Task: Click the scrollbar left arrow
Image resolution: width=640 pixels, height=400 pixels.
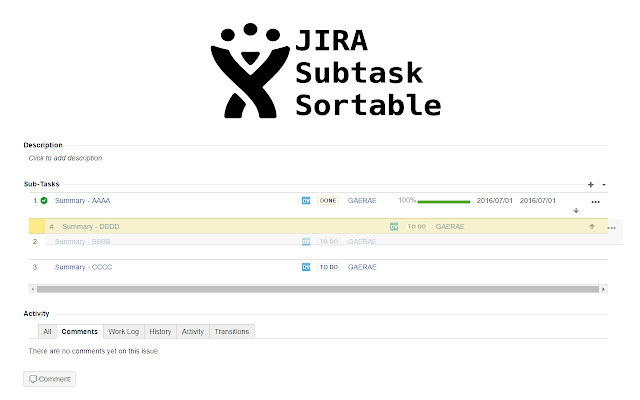Action: tap(33, 289)
